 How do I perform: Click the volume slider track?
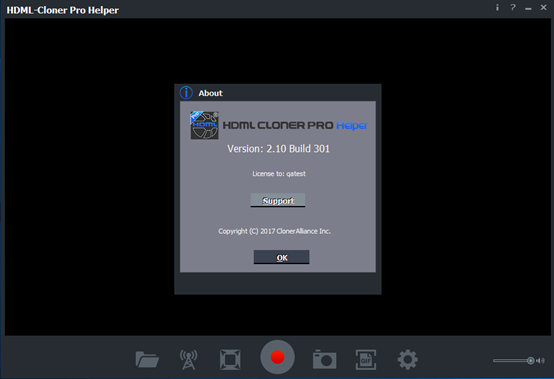click(x=511, y=361)
